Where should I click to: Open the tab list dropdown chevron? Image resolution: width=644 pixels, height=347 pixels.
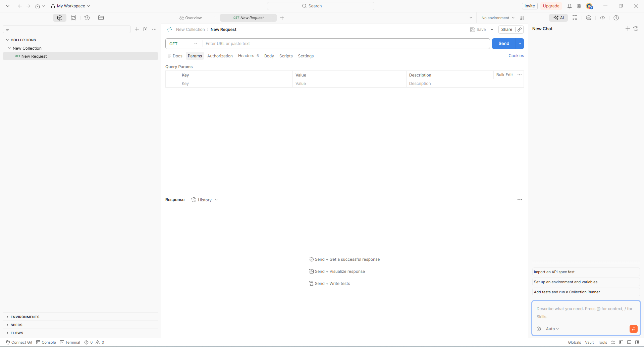[x=471, y=18]
